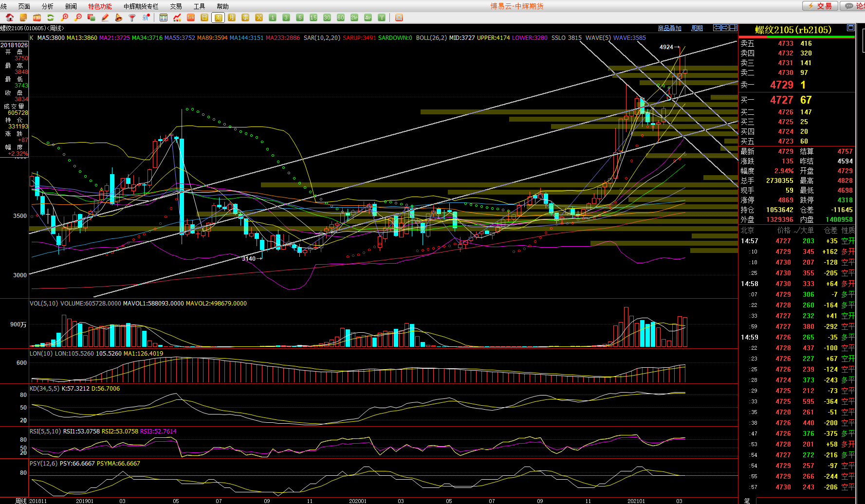
Task: Click the 卖一 4729 ask price
Action: click(x=781, y=85)
